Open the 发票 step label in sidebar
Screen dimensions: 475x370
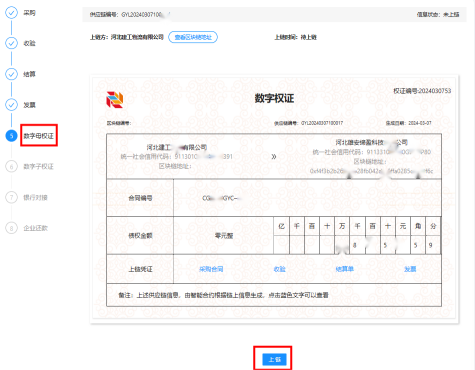(x=29, y=105)
